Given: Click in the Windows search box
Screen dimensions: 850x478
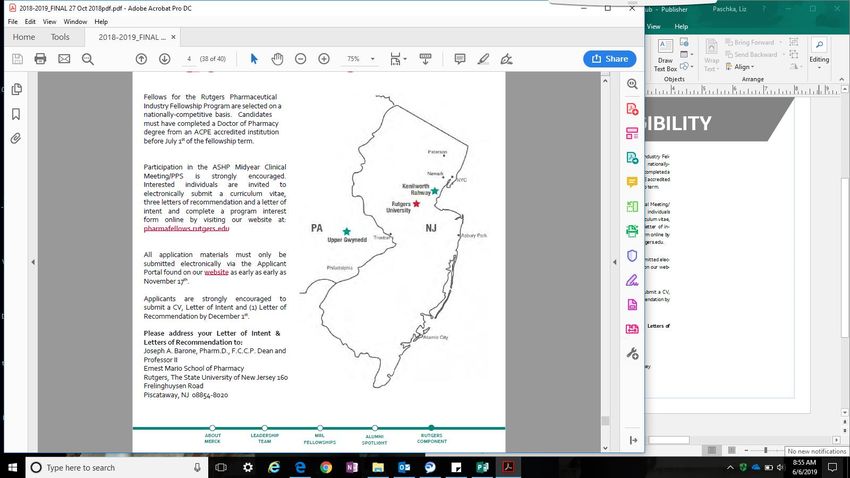Looking at the screenshot, I should pyautogui.click(x=117, y=467).
